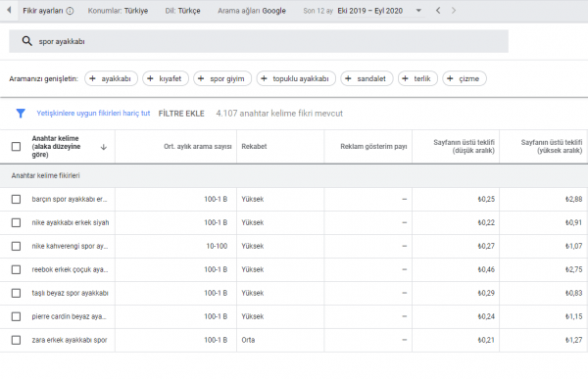588x379 pixels.
Task: Sort by Sayfanın üstü teklifi (düşük aralık)
Action: click(x=464, y=147)
